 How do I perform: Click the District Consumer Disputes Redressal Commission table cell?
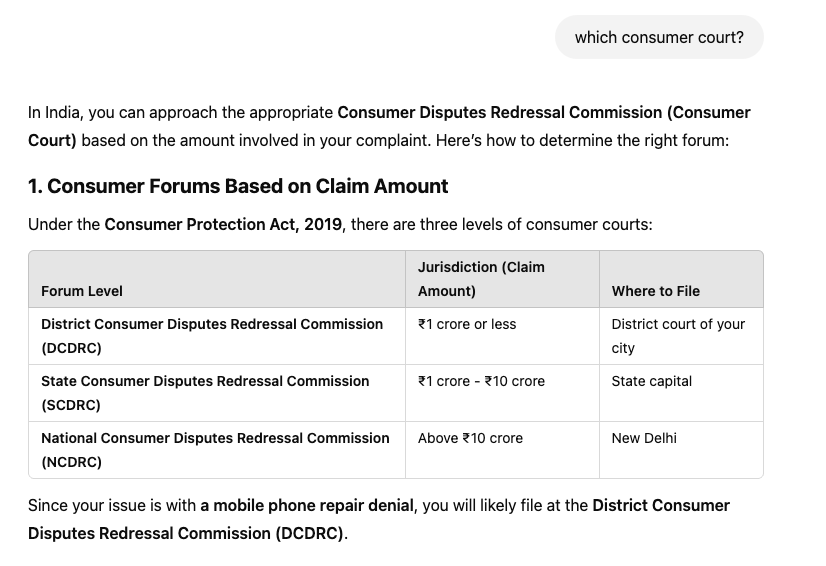(x=212, y=336)
